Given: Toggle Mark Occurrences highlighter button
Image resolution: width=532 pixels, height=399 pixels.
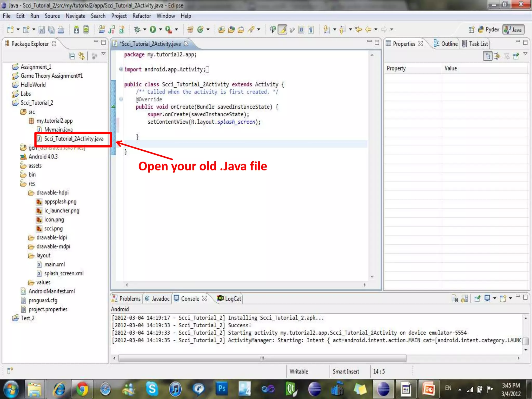Looking at the screenshot, I should tap(282, 30).
